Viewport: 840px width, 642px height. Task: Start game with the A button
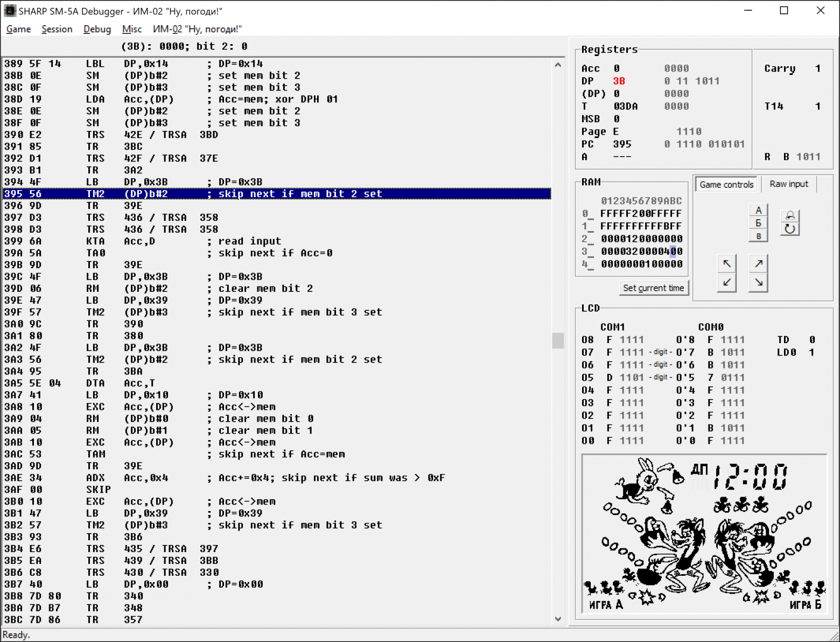coord(758,210)
